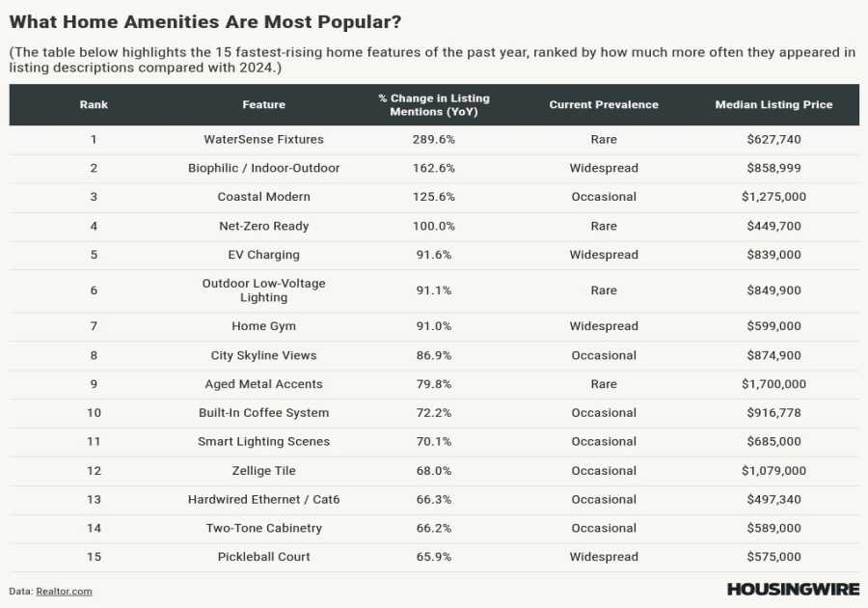Click the Net-Zero Ready feature cell

[x=263, y=226]
